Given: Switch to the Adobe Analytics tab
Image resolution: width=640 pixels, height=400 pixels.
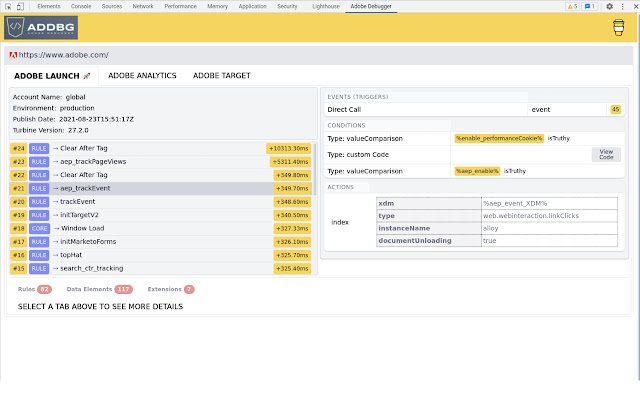Looking at the screenshot, I should tap(142, 75).
